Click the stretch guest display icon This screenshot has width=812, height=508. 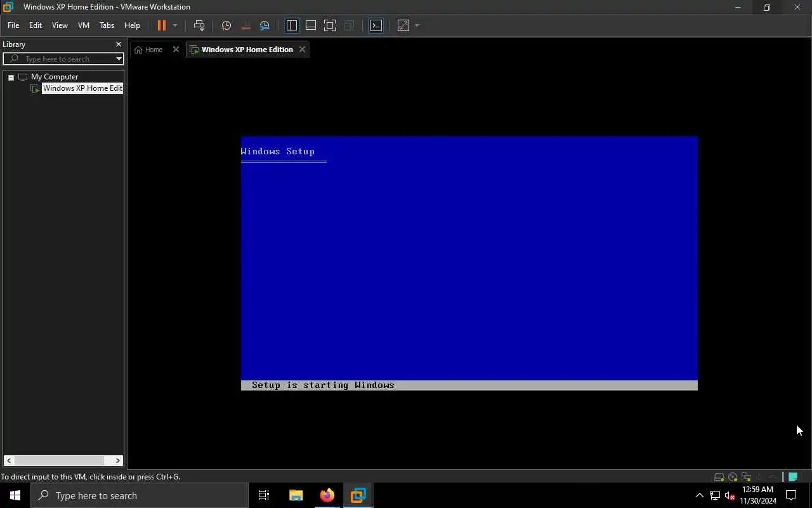coord(403,25)
